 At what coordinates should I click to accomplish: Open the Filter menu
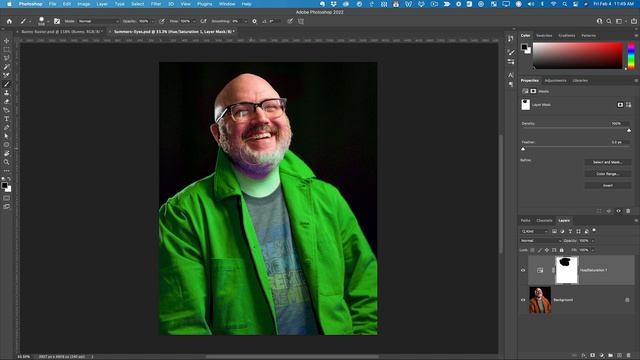(x=156, y=4)
